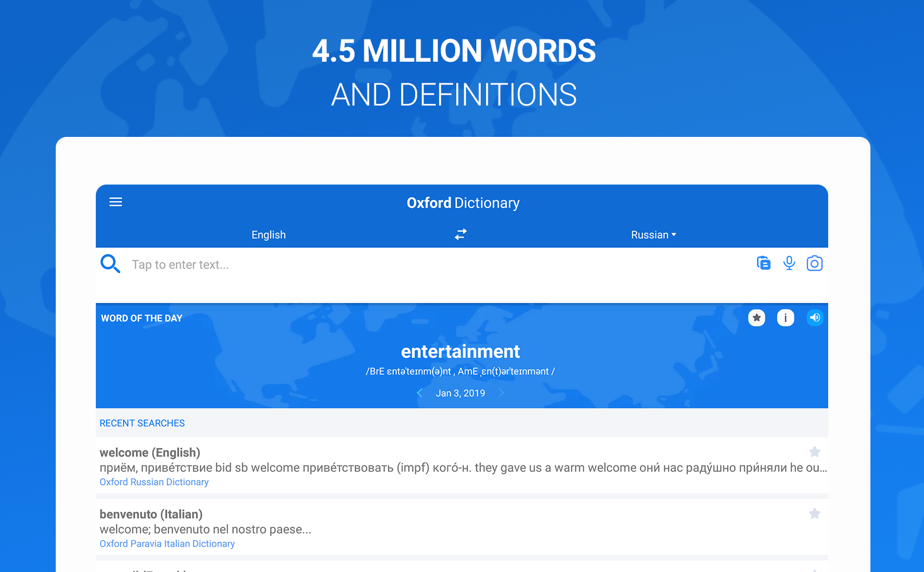Open 'welcome; benvenuto nel nostro paese...' text
The image size is (924, 572).
coord(206,529)
